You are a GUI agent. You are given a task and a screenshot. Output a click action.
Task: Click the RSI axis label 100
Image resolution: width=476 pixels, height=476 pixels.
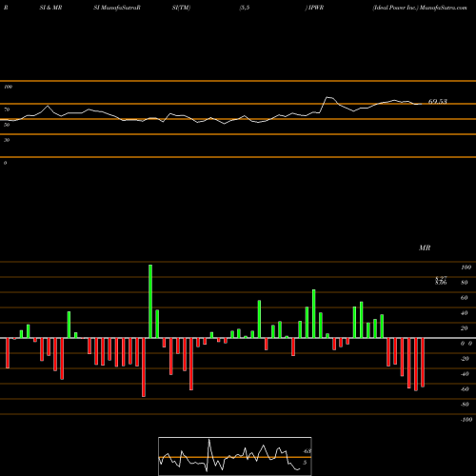click(x=9, y=87)
